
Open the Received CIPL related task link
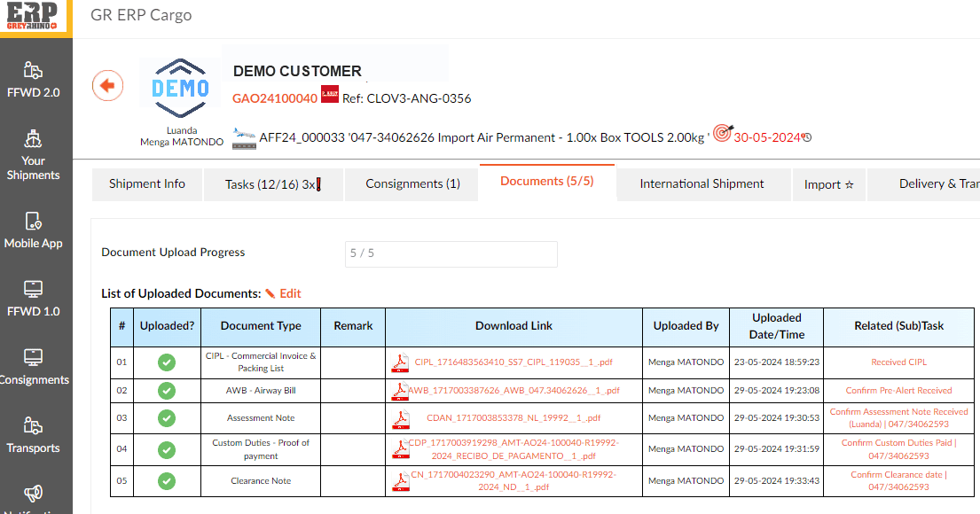[899, 362]
